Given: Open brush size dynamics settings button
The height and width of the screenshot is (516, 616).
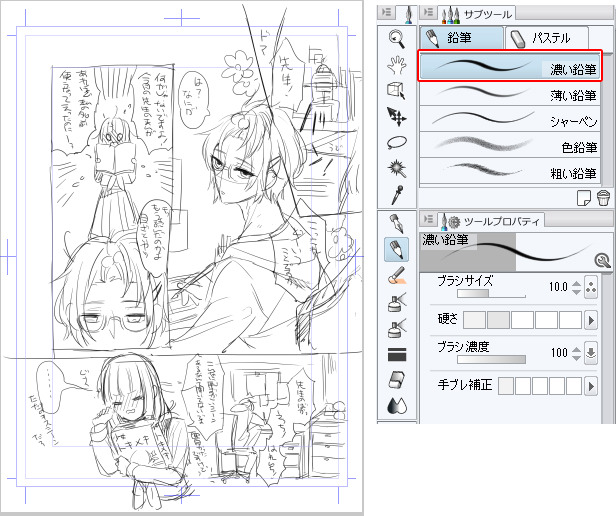Looking at the screenshot, I should [590, 287].
